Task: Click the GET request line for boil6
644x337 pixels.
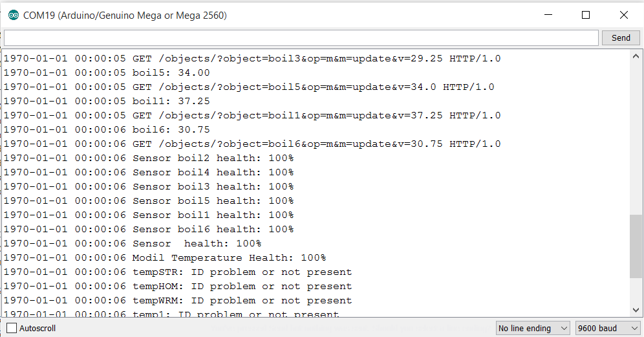Action: 252,144
